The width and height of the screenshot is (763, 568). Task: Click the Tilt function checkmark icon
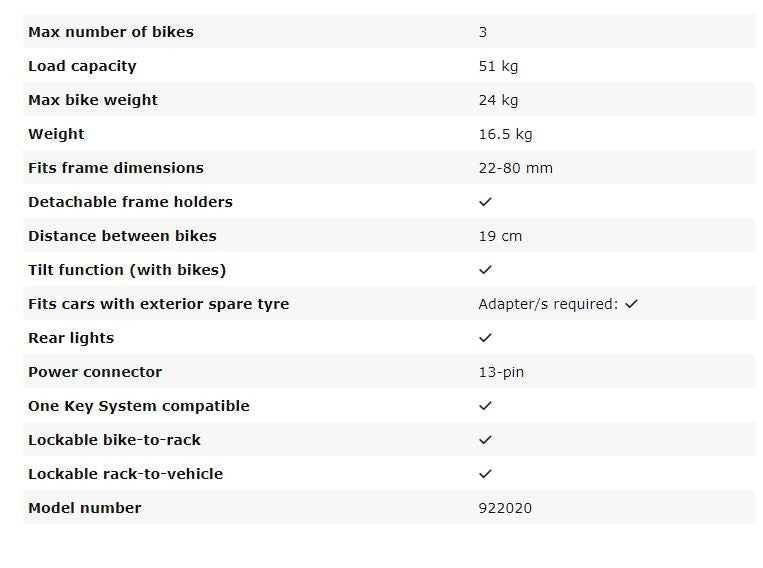pos(485,270)
